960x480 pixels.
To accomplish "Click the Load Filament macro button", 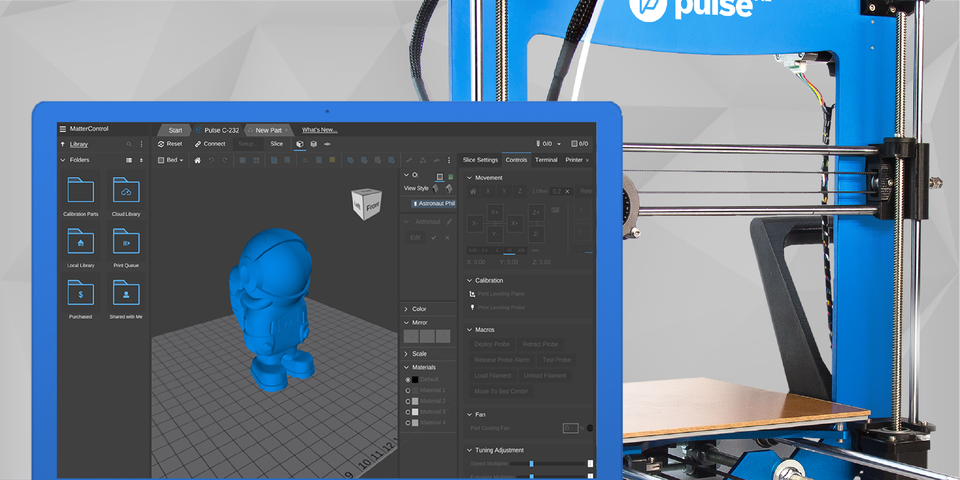I will [493, 376].
